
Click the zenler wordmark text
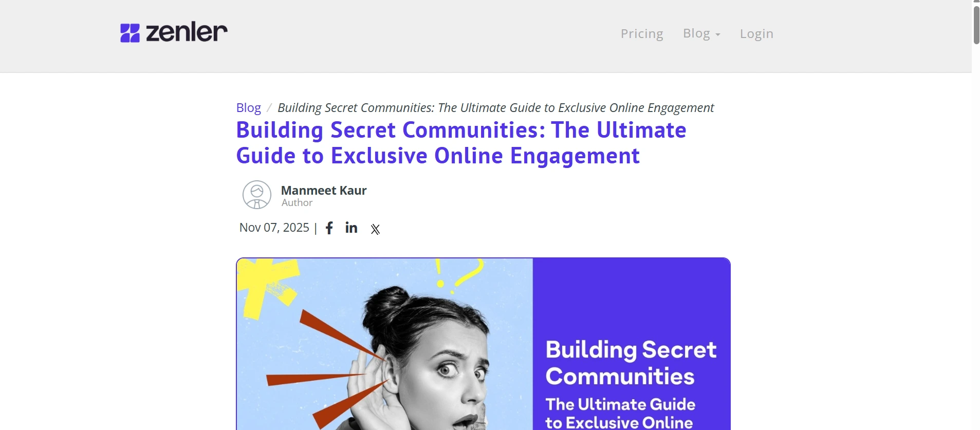[187, 32]
